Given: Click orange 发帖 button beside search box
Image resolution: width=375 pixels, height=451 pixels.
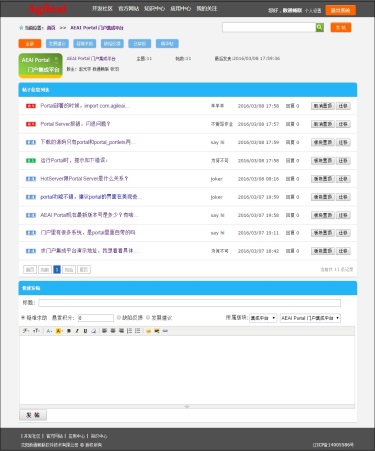Looking at the screenshot, I should [341, 27].
